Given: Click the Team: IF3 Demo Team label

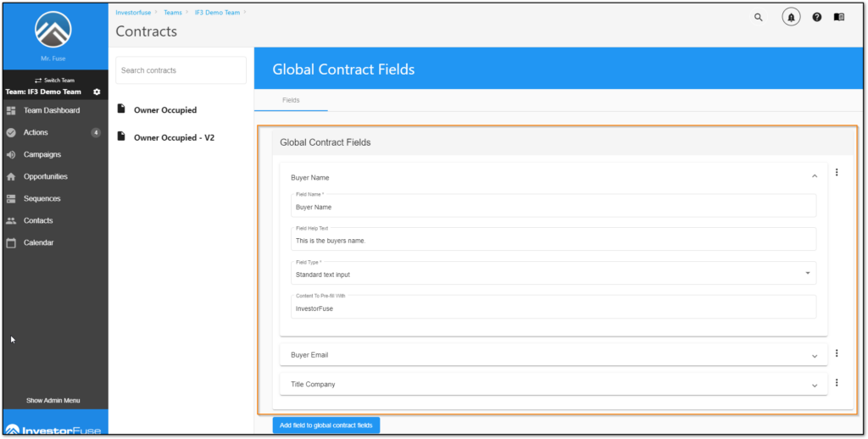Looking at the screenshot, I should (43, 92).
